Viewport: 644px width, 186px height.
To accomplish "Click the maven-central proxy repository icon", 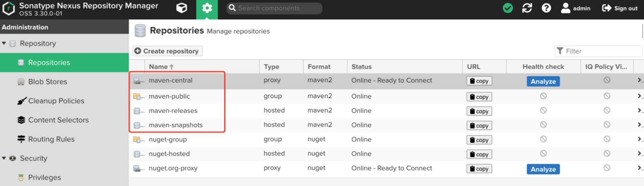I will coord(137,81).
